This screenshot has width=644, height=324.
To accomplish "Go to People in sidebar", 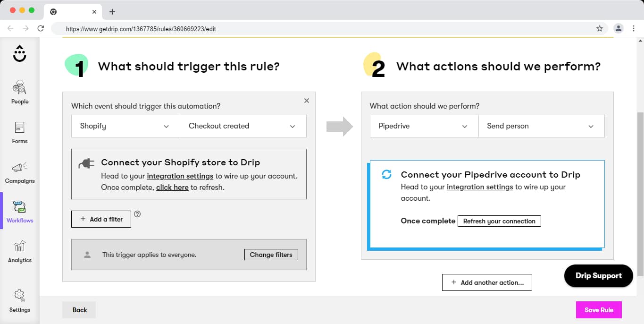I will pyautogui.click(x=20, y=92).
